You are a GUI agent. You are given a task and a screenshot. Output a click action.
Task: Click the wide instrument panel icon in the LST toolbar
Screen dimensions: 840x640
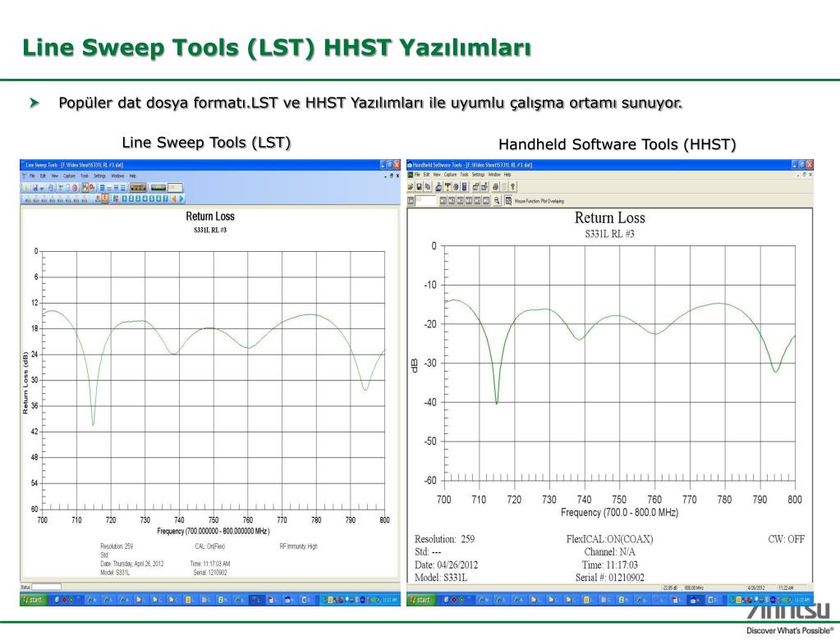(x=138, y=187)
